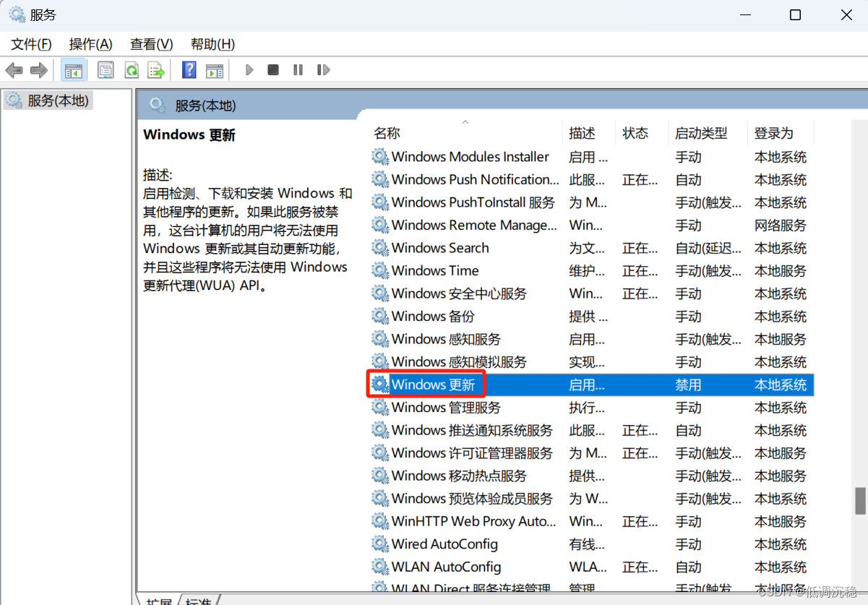Image resolution: width=868 pixels, height=605 pixels.
Task: Click the Restart Service icon
Action: [323, 70]
